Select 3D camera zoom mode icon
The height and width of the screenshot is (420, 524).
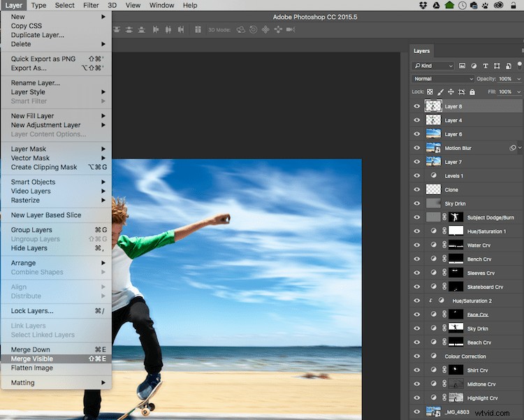click(x=291, y=30)
